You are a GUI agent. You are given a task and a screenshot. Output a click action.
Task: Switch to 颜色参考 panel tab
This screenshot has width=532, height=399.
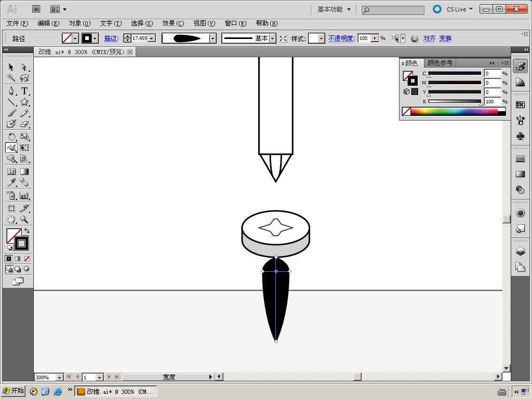(x=440, y=63)
